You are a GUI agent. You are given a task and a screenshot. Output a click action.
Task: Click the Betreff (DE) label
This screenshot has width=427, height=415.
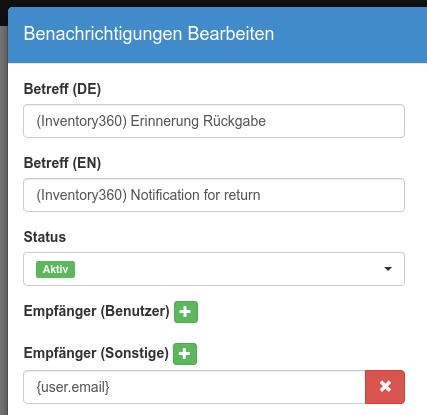click(x=62, y=89)
